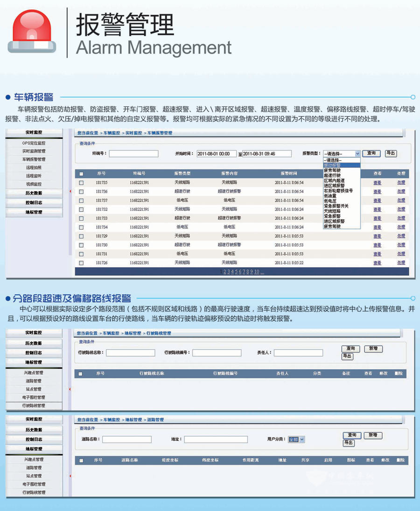Check the box for alarm row 181726
The height and width of the screenshot is (511, 420).
pyautogui.click(x=81, y=263)
